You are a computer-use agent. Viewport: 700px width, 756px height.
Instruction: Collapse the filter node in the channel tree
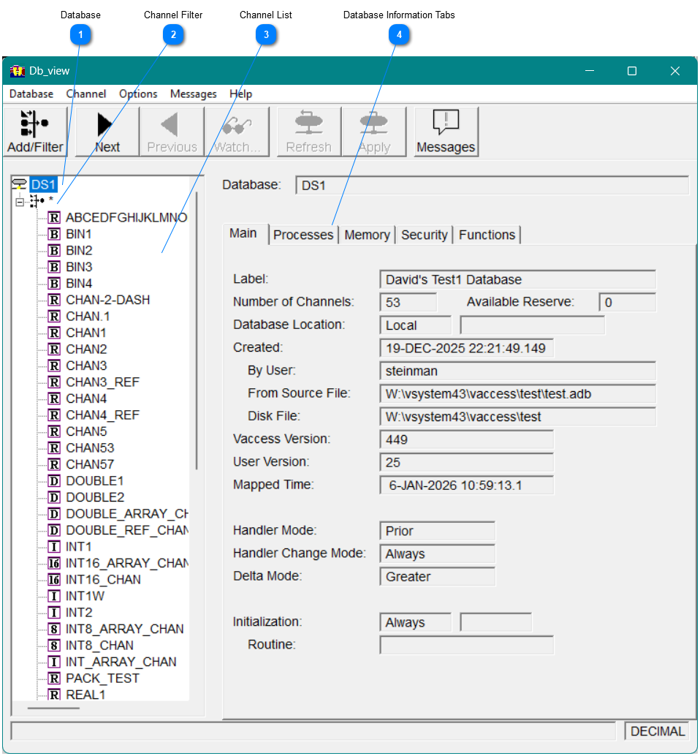20,201
